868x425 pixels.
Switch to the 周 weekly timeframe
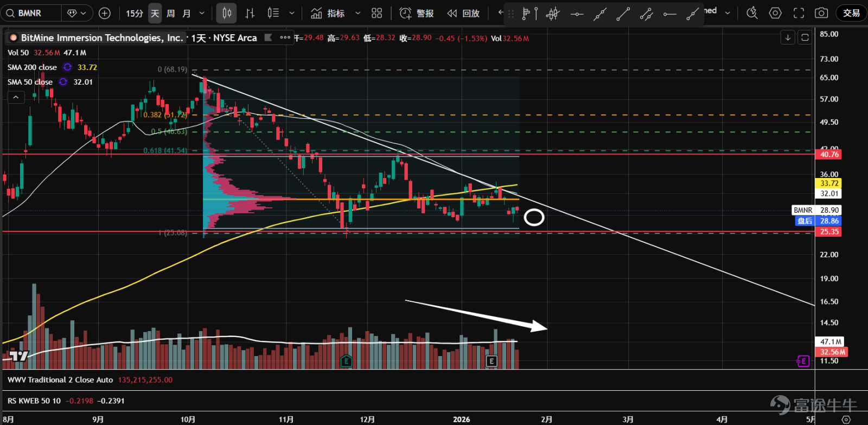(x=170, y=13)
